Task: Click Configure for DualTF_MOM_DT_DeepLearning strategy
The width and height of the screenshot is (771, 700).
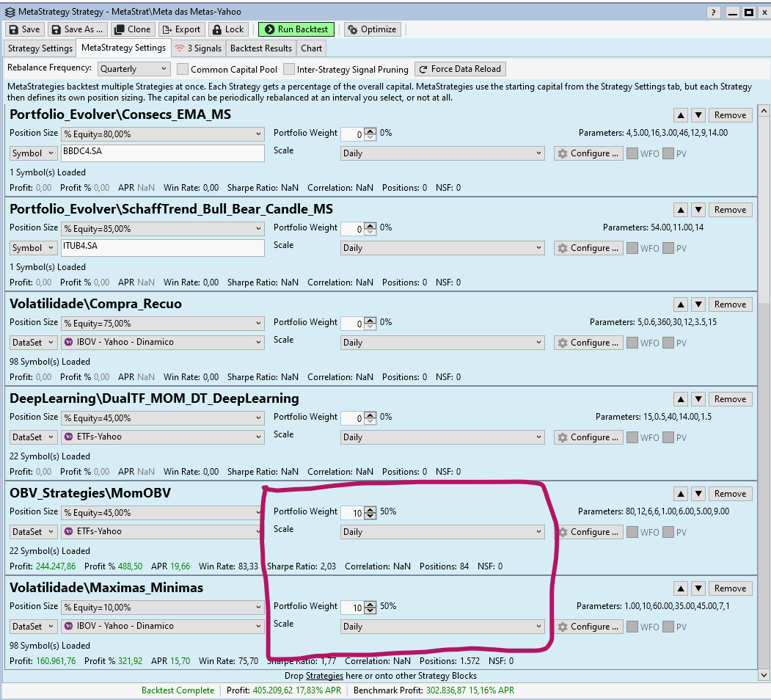Action: [x=588, y=437]
